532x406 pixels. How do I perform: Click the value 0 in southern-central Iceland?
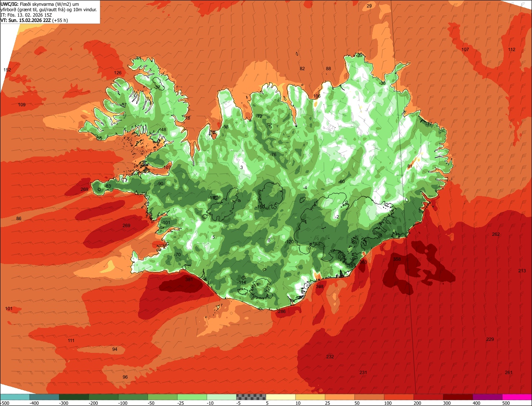pyautogui.click(x=269, y=240)
